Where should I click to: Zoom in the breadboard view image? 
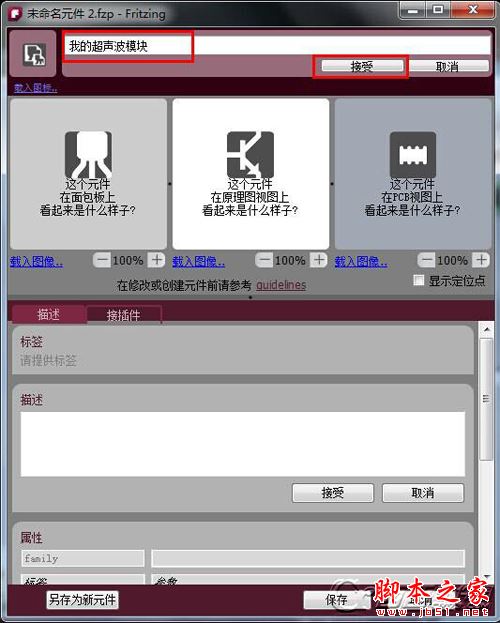157,260
